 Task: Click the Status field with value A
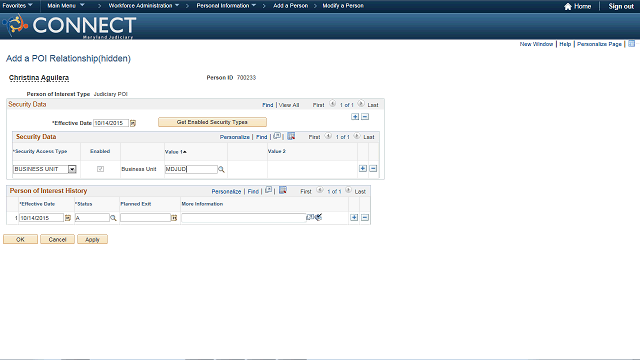click(x=92, y=218)
